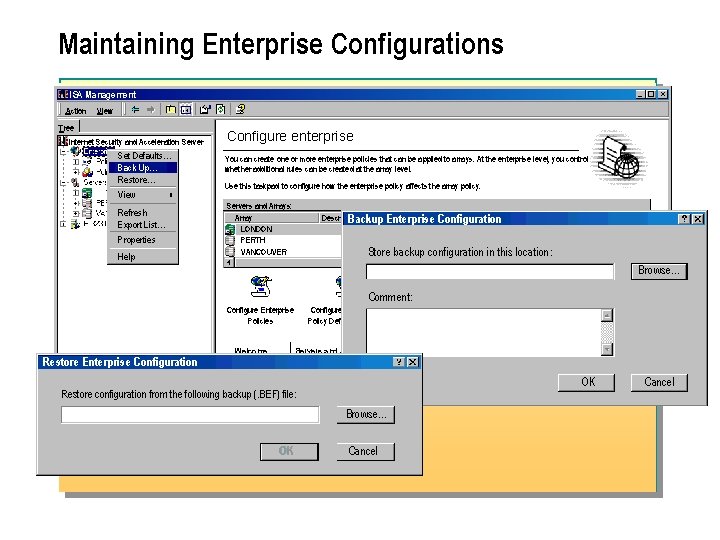Click the backup location input field

(490, 271)
